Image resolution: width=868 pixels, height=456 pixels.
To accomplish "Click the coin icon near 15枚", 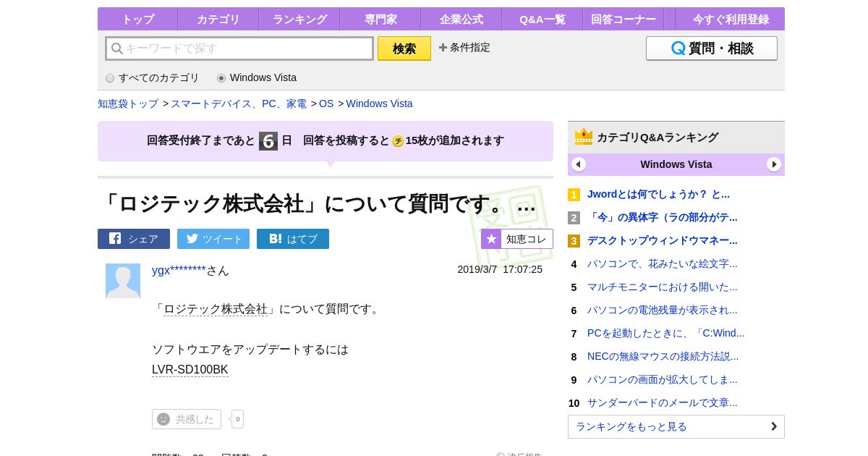I will click(x=398, y=141).
